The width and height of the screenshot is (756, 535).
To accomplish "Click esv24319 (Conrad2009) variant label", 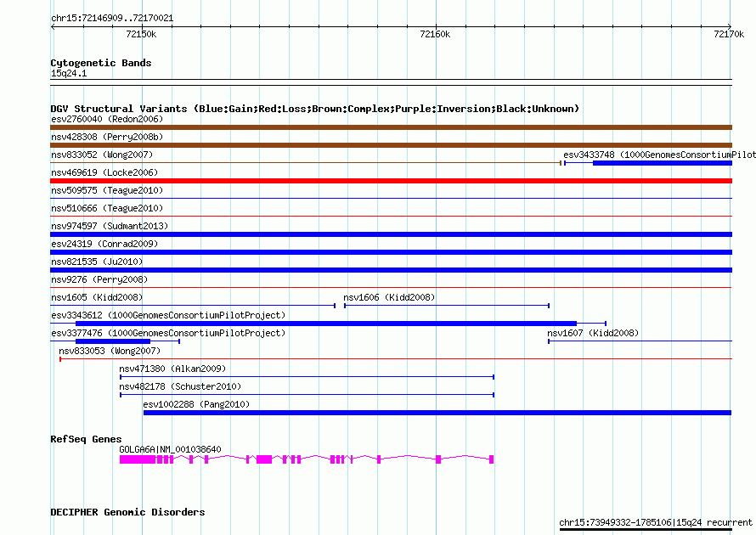I will coord(104,244).
